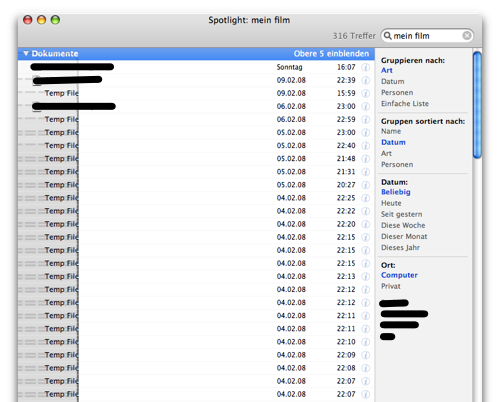The image size is (500, 402).
Task: Click the '22:08' time cell
Action: pos(346,368)
